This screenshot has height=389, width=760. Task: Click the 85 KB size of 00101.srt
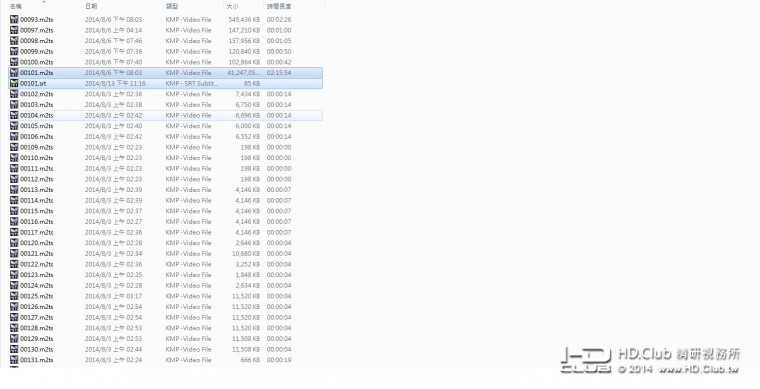[x=252, y=84]
